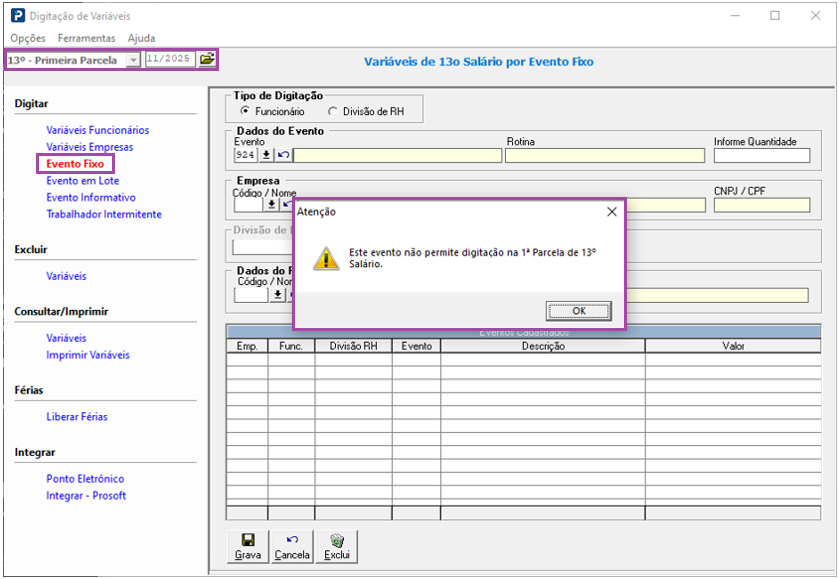The width and height of the screenshot is (839, 579).
Task: Go to Trabalhador Intermitente in sidebar
Action: [103, 214]
